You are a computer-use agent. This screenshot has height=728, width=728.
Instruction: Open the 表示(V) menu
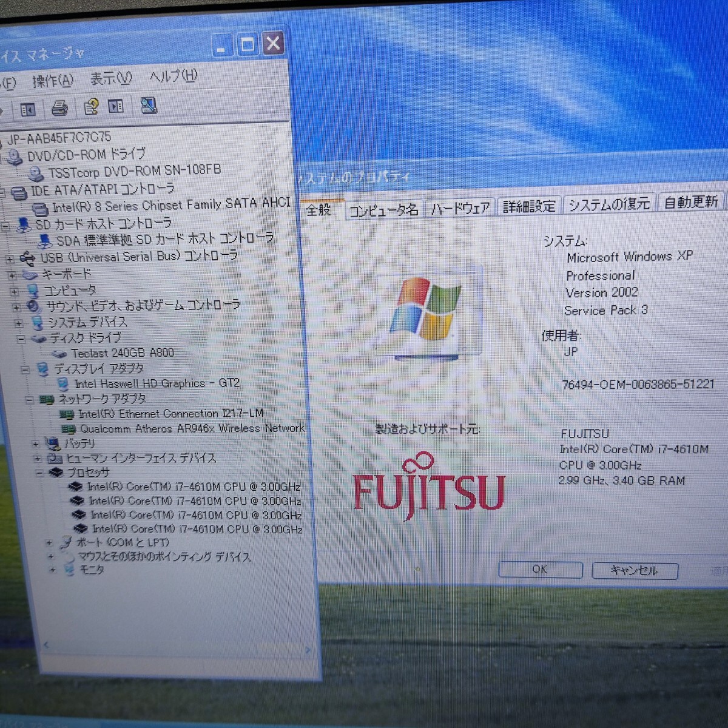pyautogui.click(x=110, y=78)
